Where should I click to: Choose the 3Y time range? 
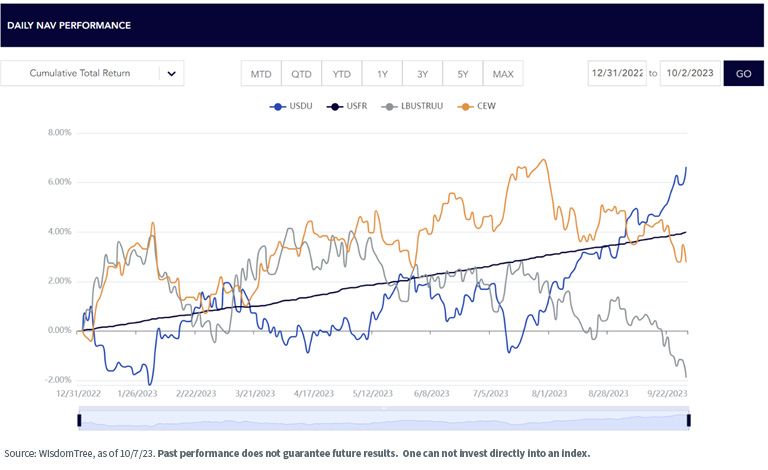[422, 73]
